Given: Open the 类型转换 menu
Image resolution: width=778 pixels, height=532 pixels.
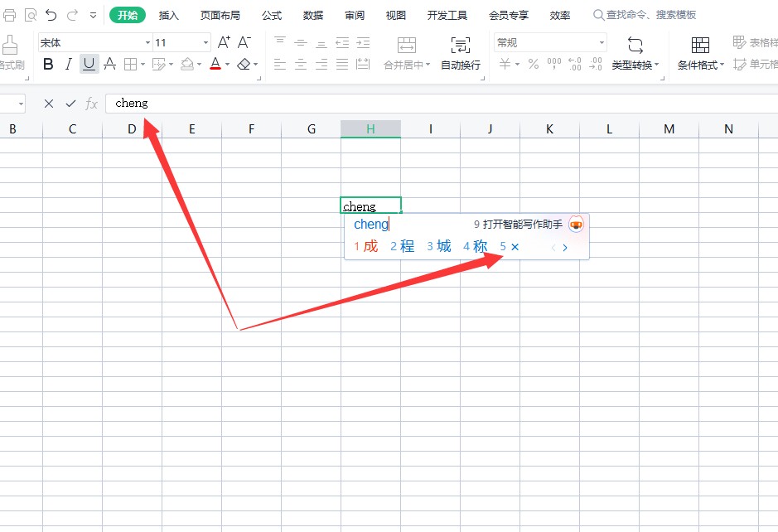Looking at the screenshot, I should pyautogui.click(x=635, y=53).
